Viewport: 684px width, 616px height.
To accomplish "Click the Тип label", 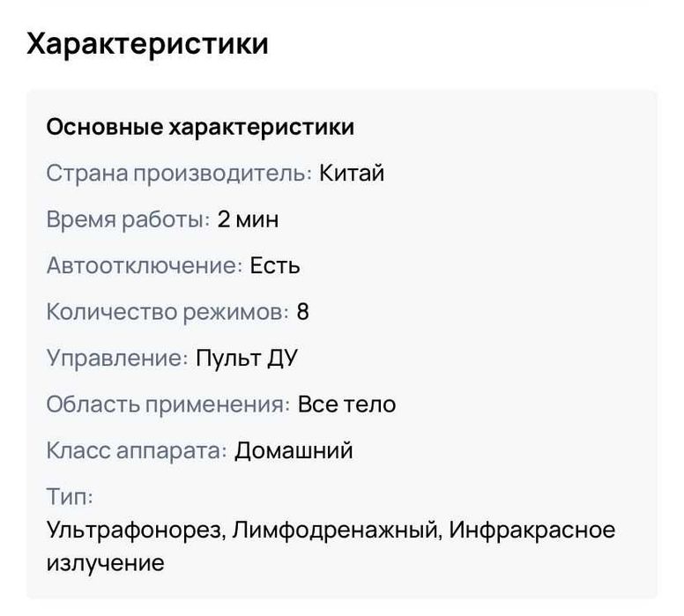I will click(x=70, y=497).
